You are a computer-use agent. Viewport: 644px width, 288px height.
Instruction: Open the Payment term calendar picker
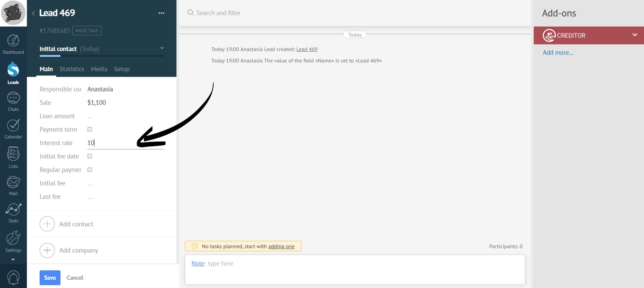(x=90, y=130)
